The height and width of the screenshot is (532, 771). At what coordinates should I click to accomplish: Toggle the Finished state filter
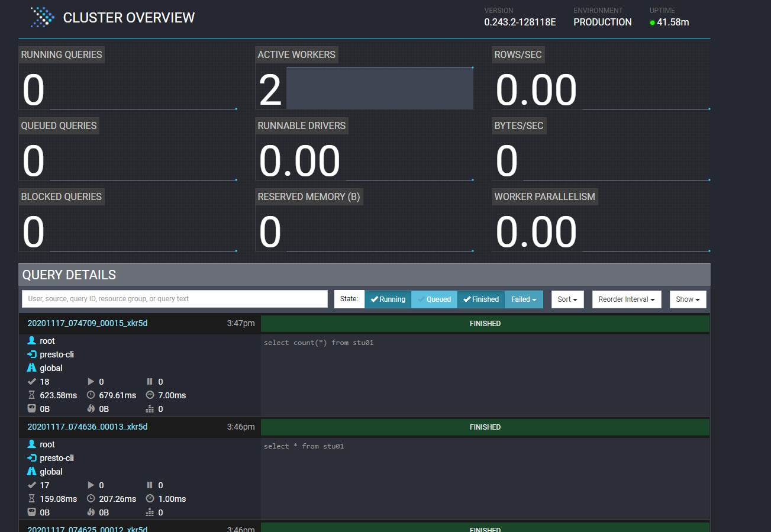(481, 299)
